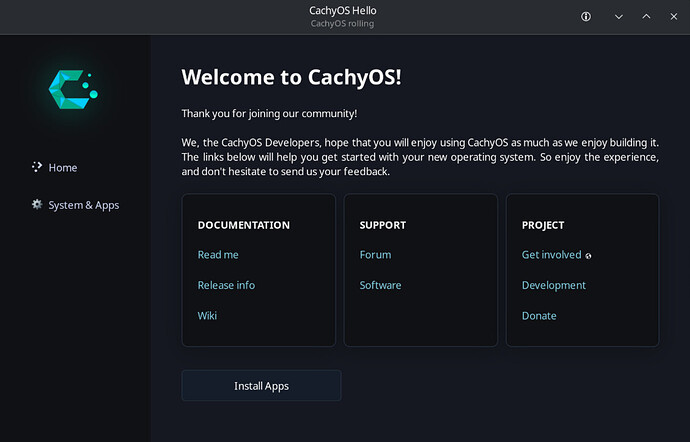Viewport: 690px width, 442px height.
Task: Open the Software support link
Action: coord(380,285)
